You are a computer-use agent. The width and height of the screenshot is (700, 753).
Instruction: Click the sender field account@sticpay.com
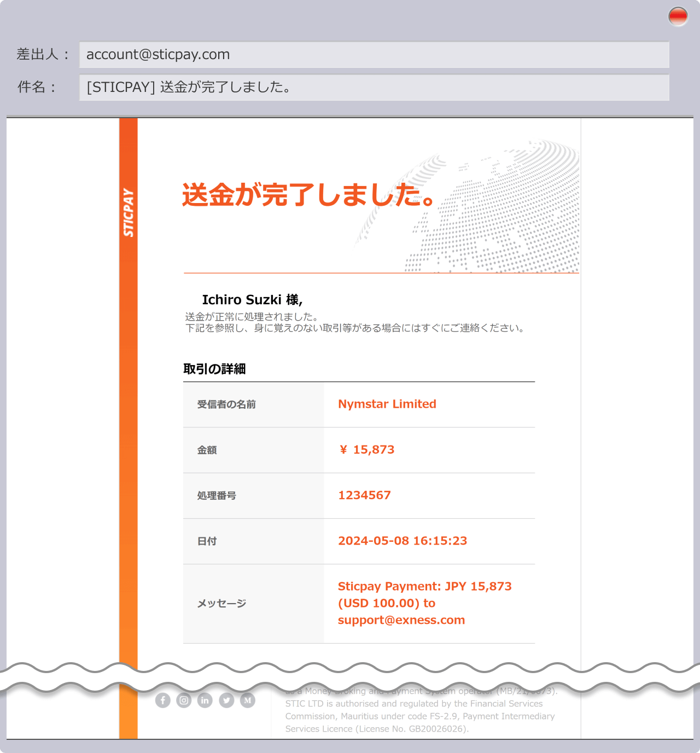coord(374,55)
